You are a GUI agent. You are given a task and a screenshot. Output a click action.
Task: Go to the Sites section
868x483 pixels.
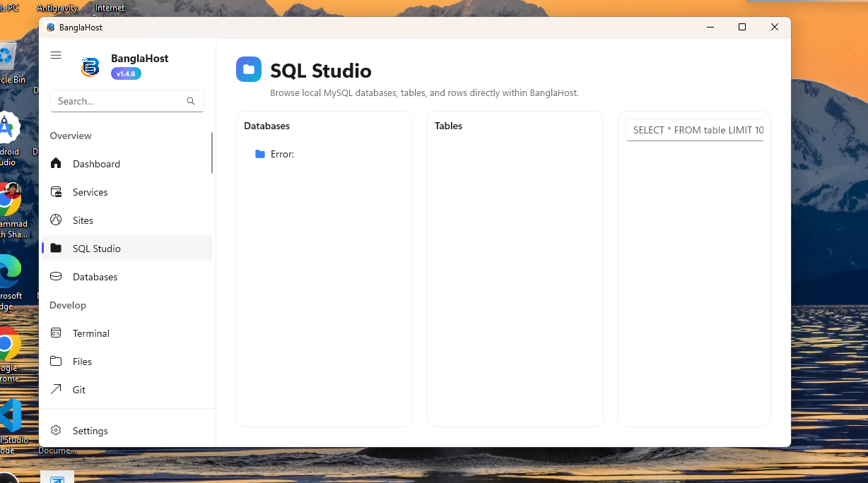point(127,220)
